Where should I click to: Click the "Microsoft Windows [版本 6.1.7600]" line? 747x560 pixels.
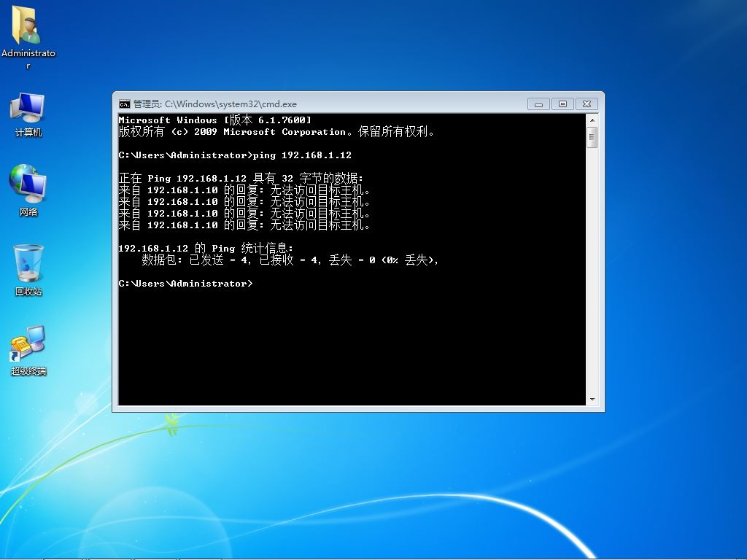point(215,120)
